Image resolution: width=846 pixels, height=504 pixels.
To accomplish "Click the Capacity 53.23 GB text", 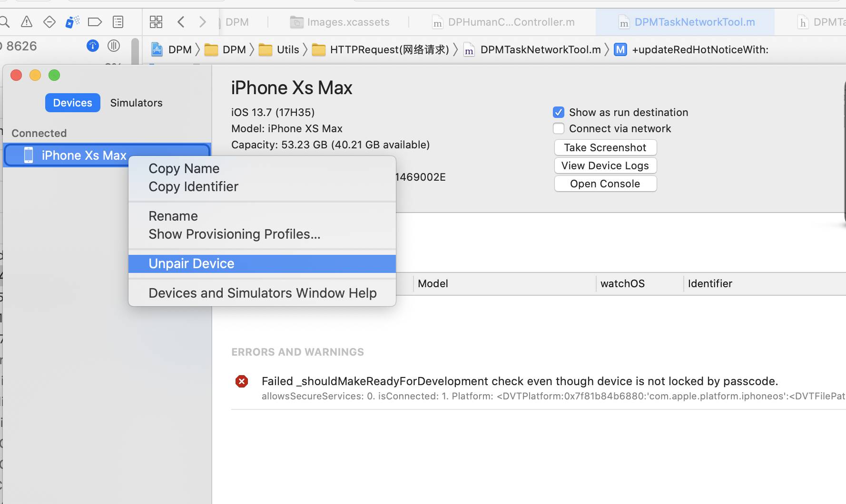I will coord(331,145).
